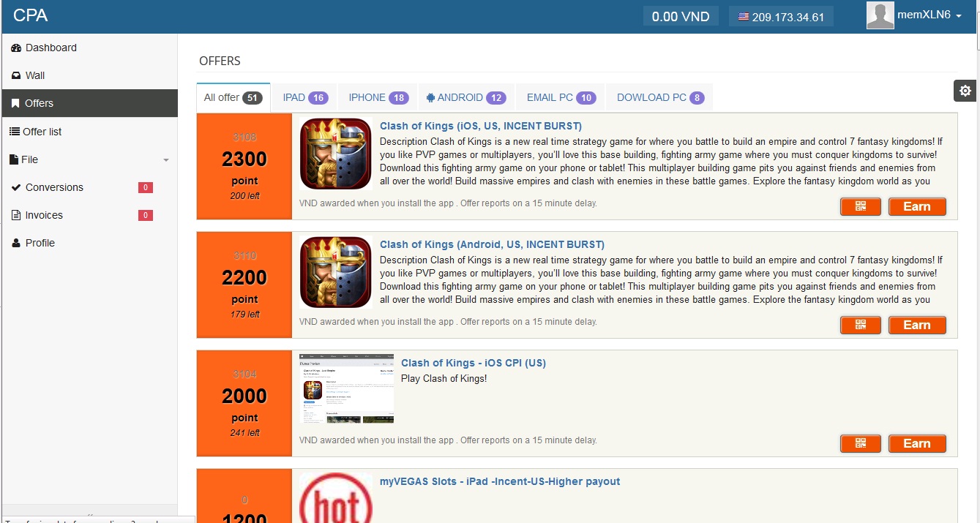Click the 2300 point value

coord(244,159)
